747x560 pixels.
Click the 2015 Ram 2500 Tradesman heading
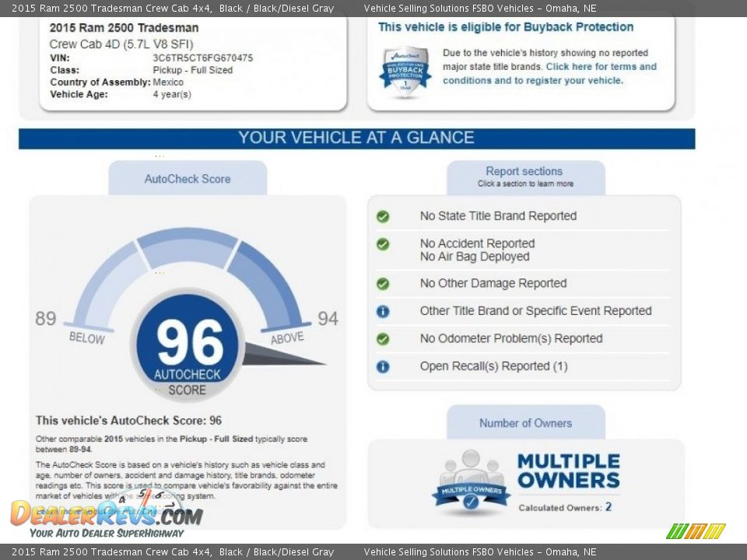pyautogui.click(x=124, y=28)
